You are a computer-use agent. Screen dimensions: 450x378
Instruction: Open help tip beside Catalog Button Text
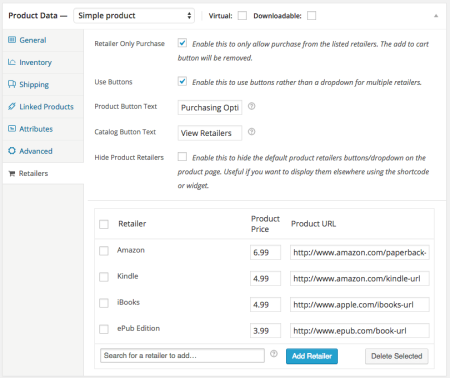click(x=252, y=132)
